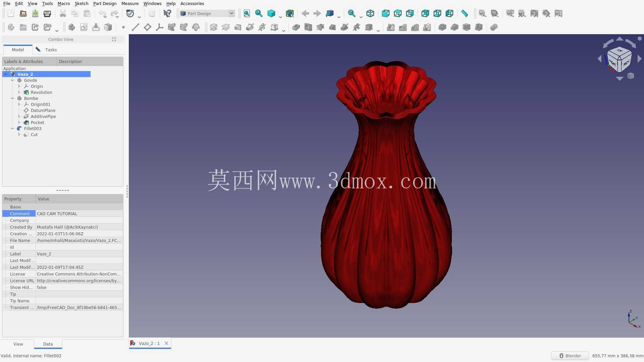Create a datum point
Screen dimensions: 644x362
[123, 27]
